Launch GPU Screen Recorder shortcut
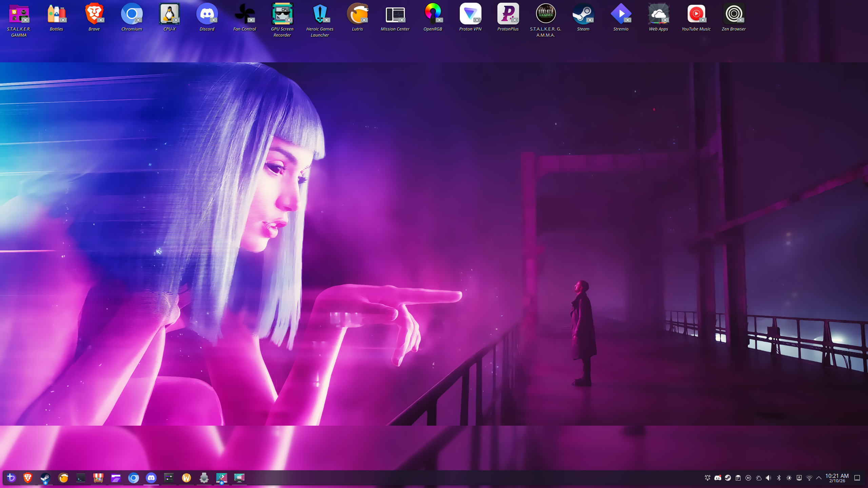 (282, 14)
